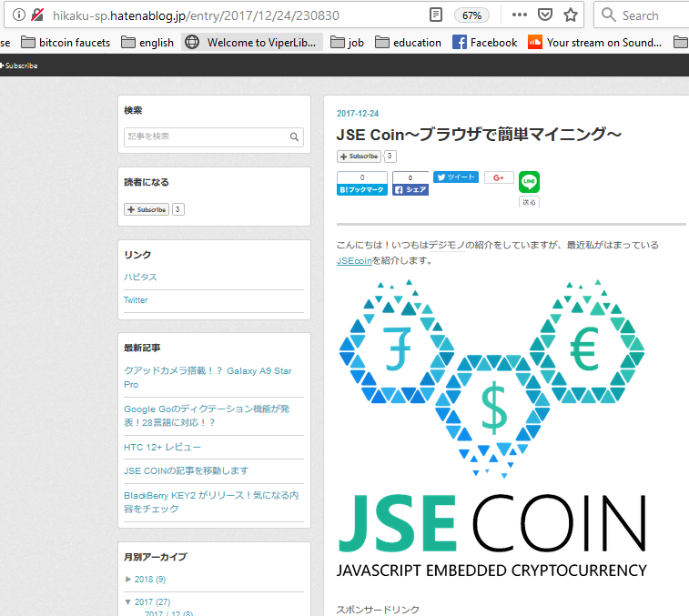The width and height of the screenshot is (689, 616).
Task: Click the JSE Coin article title
Action: [479, 135]
